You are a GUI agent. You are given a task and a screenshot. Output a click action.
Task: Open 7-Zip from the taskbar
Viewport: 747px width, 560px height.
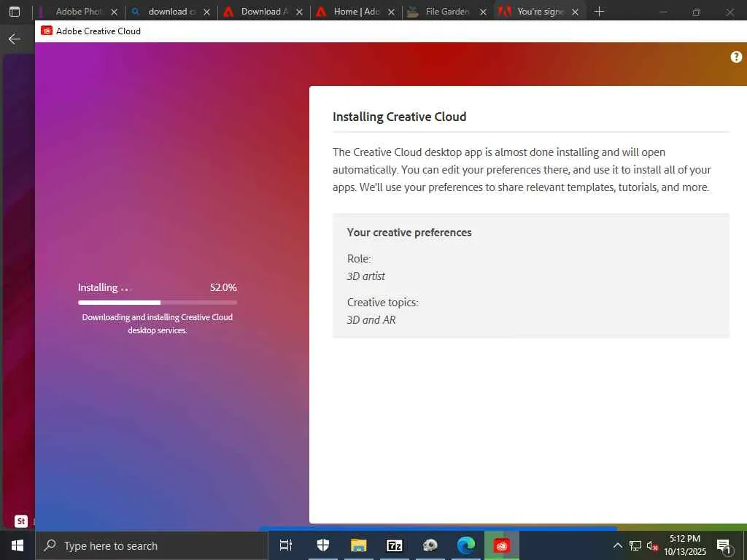click(x=395, y=545)
